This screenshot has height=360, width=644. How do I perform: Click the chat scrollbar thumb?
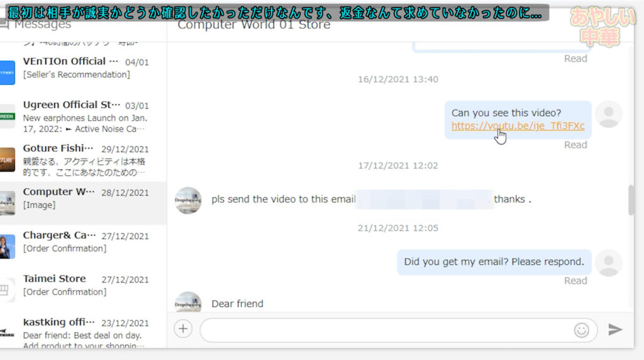(631, 200)
